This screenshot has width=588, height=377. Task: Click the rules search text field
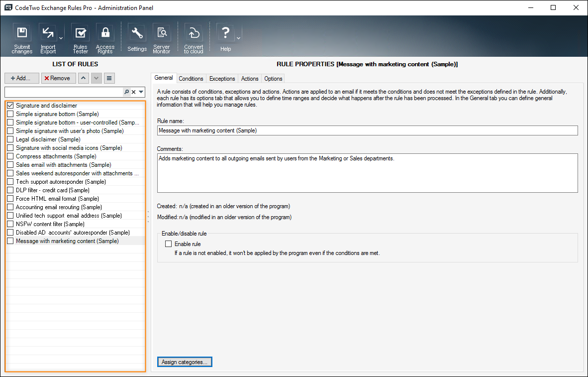64,92
